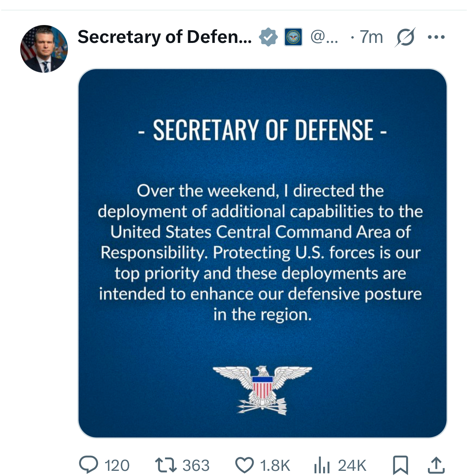This screenshot has height=476, width=468.
Task: Click the repost arrows icon
Action: pos(166,465)
